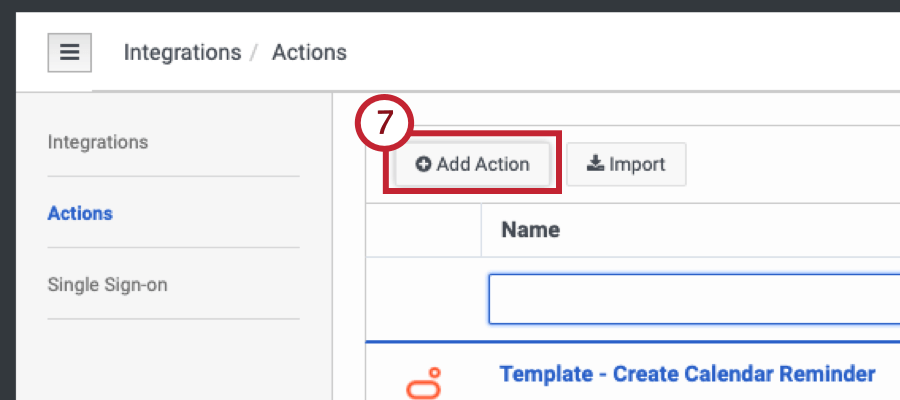Click the download arrow icon on Import
The height and width of the screenshot is (400, 900).
tap(595, 165)
